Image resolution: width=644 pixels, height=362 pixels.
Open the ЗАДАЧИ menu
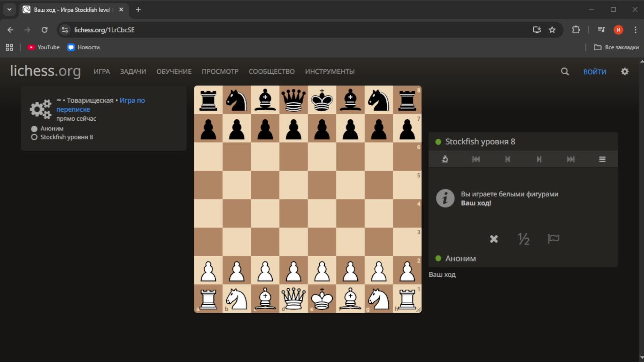[x=133, y=71]
